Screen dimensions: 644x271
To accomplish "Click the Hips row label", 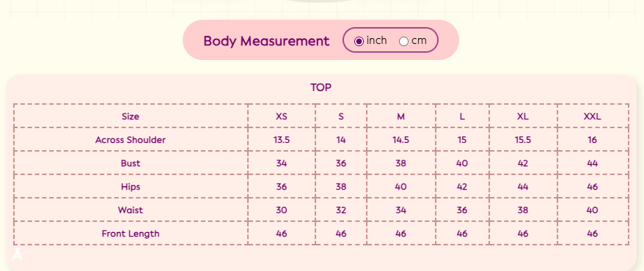I will (x=131, y=187).
